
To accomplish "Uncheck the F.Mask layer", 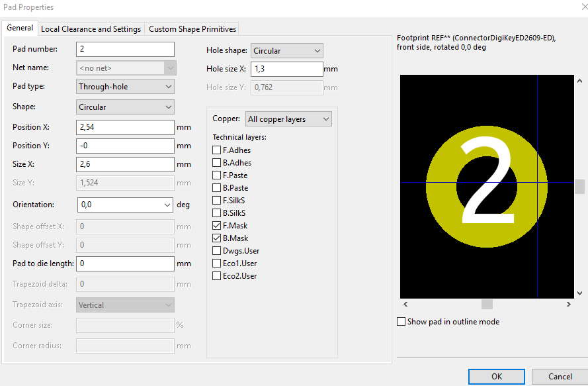I will click(x=215, y=225).
